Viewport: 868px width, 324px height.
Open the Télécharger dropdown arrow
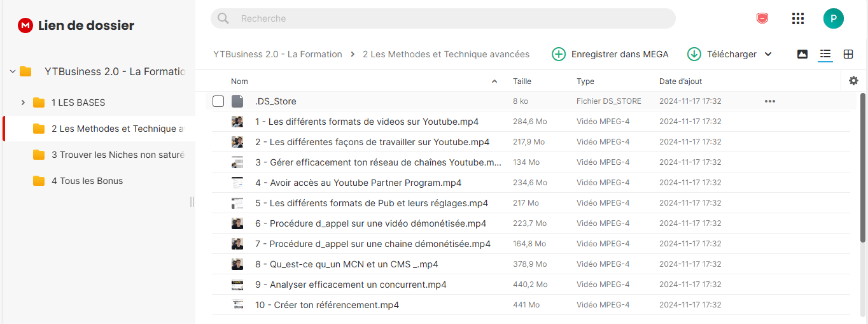[768, 54]
